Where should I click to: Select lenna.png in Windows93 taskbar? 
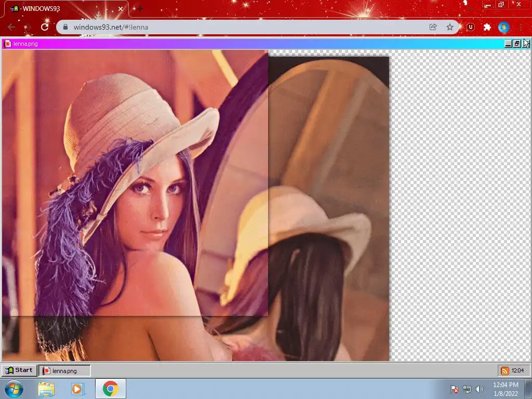64,371
